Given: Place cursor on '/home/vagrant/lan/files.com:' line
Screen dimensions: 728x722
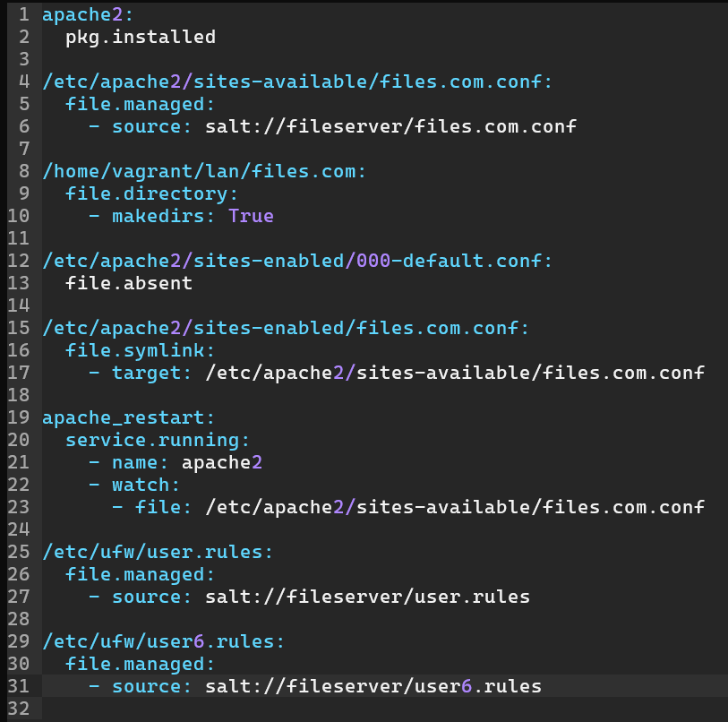Looking at the screenshot, I should (x=205, y=171).
